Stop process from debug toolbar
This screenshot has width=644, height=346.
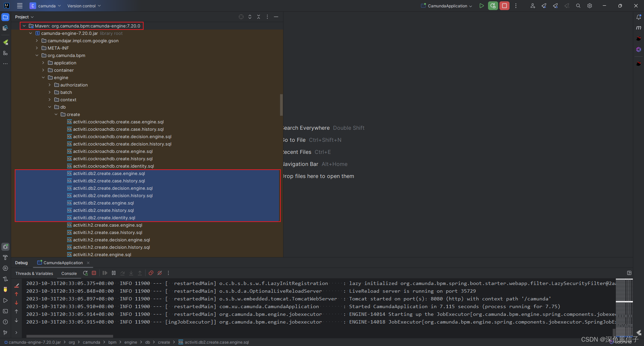pyautogui.click(x=94, y=273)
